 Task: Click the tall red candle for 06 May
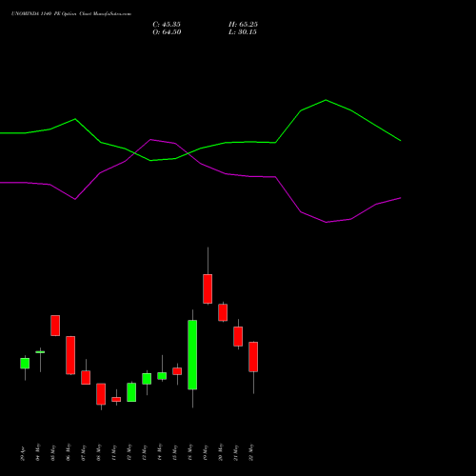pyautogui.click(x=70, y=355)
